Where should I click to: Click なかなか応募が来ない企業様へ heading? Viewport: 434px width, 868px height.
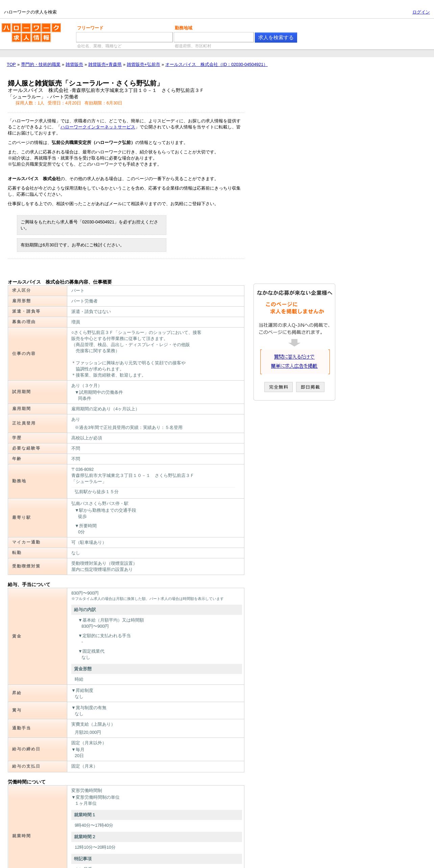pyautogui.click(x=294, y=293)
